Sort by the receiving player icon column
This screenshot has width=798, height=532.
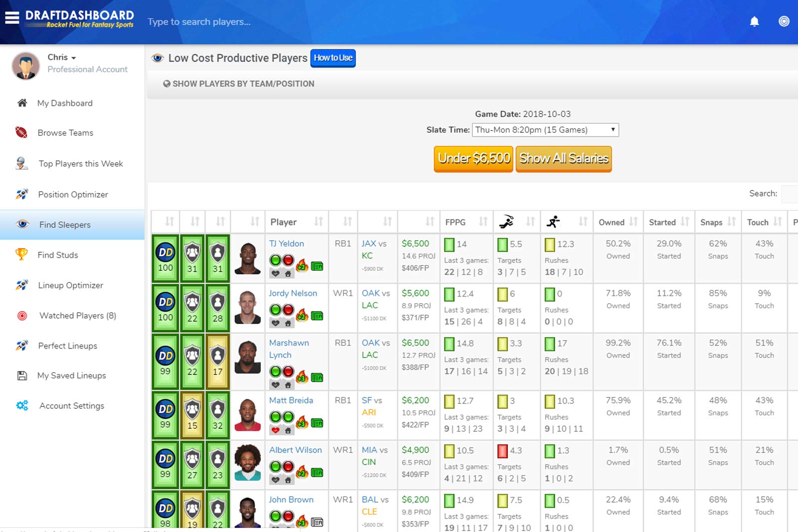pyautogui.click(x=516, y=221)
